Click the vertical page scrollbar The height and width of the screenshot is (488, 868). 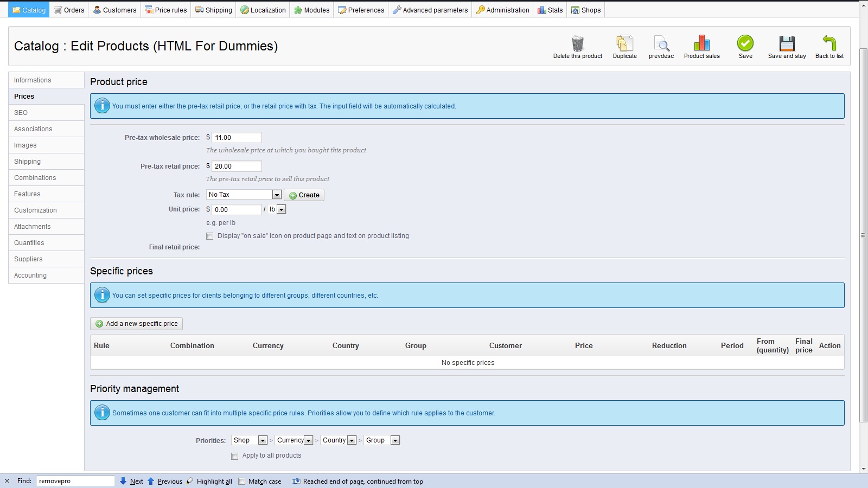click(863, 236)
